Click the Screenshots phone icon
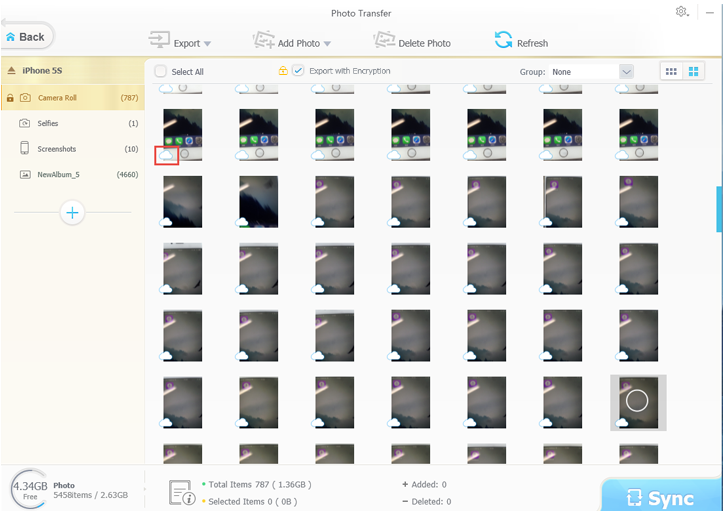The image size is (727, 522). [x=25, y=148]
